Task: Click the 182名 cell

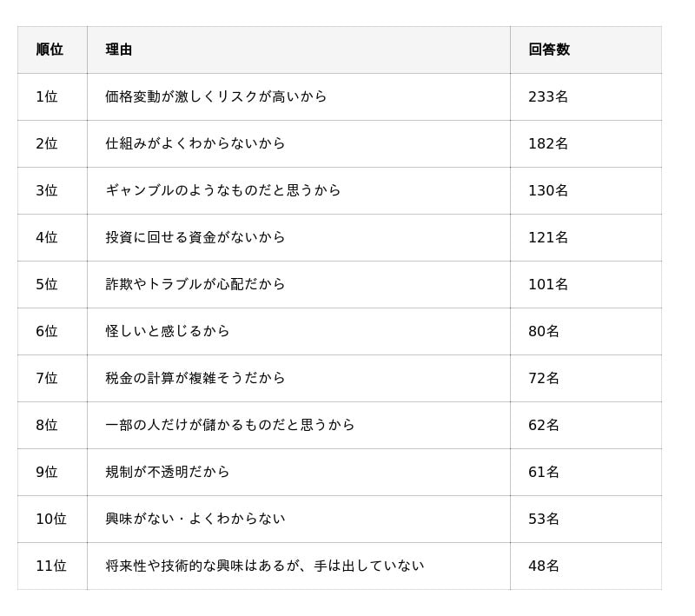Action: (x=548, y=143)
